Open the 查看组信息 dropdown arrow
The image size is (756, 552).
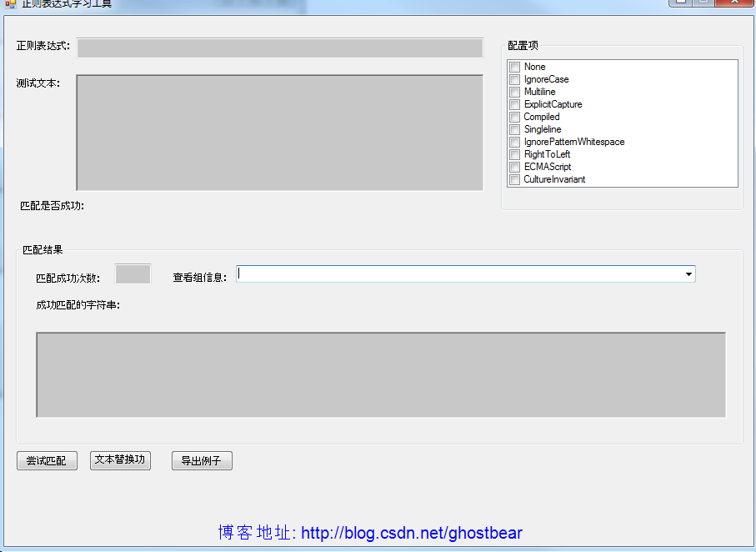pyautogui.click(x=688, y=274)
